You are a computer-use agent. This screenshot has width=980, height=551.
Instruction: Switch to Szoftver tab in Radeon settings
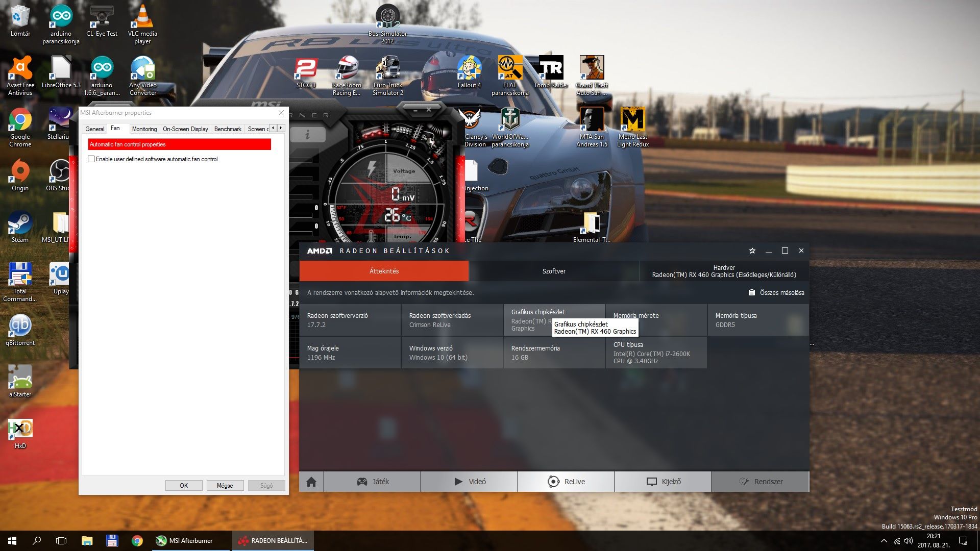coord(554,271)
